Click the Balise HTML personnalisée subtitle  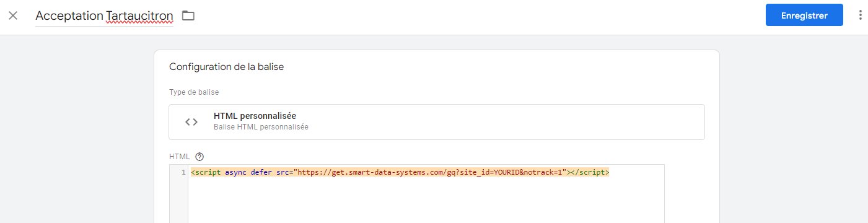(x=261, y=127)
